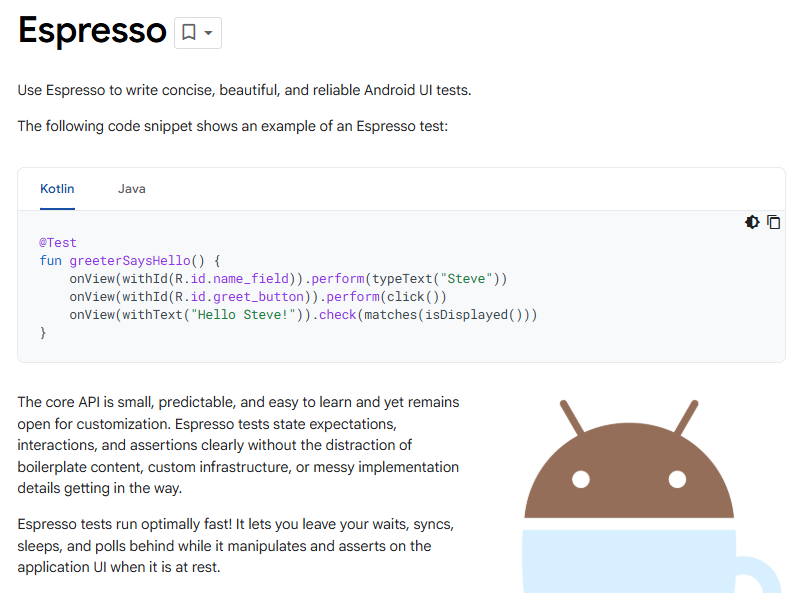Image resolution: width=796 pixels, height=593 pixels.
Task: Click the isDisplayed() call in the code
Action: [474, 315]
